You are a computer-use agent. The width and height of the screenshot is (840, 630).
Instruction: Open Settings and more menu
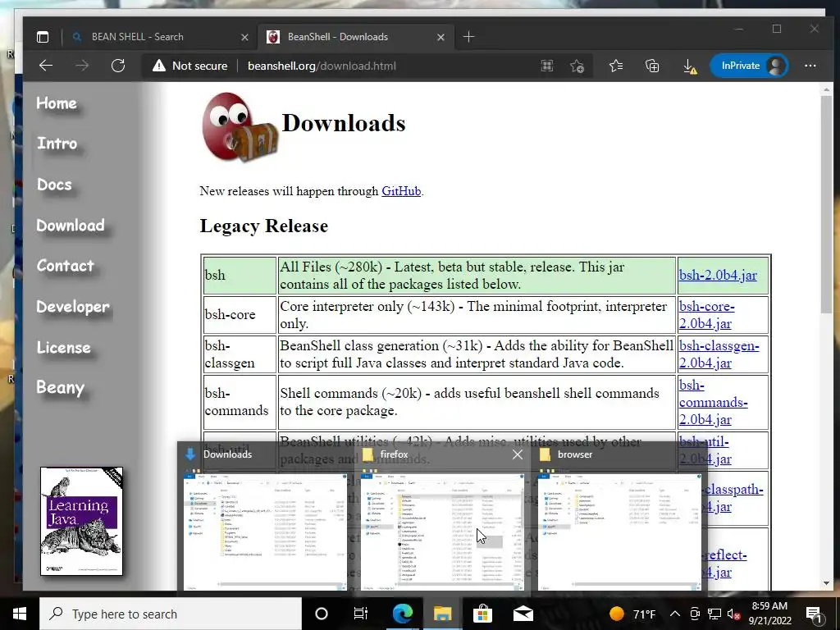pos(810,66)
